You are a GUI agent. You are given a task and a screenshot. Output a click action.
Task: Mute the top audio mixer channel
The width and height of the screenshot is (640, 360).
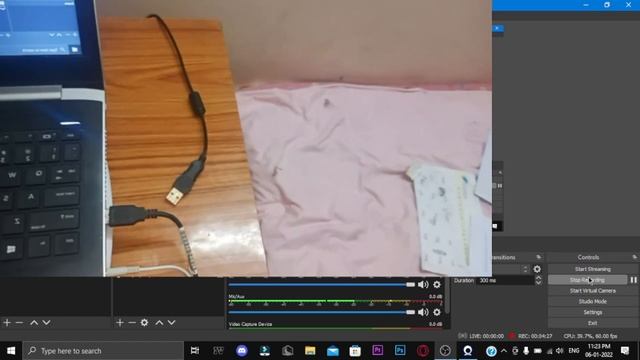tap(423, 284)
